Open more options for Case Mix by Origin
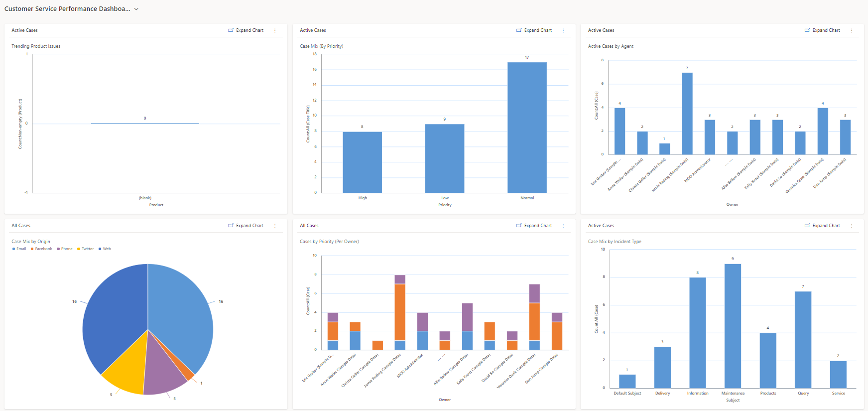 (275, 226)
